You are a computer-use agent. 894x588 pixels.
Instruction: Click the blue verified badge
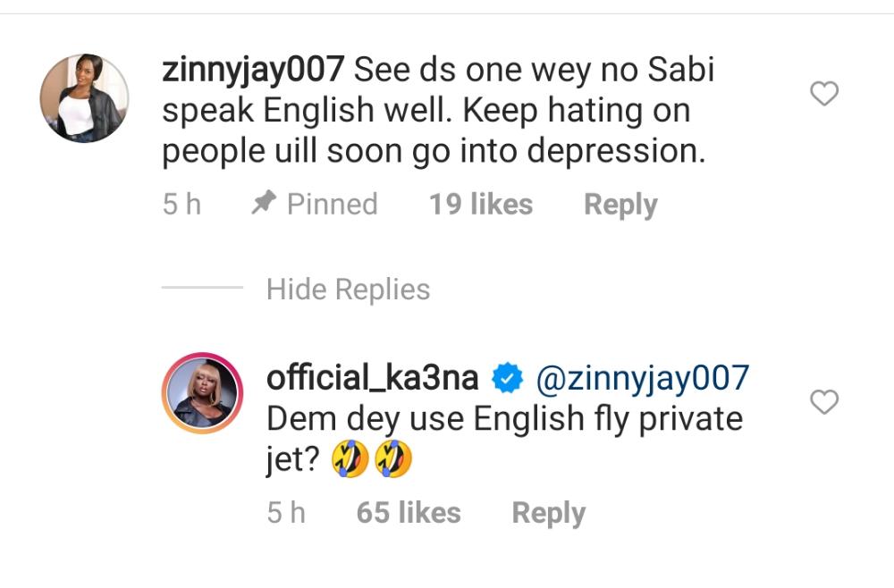(x=509, y=380)
